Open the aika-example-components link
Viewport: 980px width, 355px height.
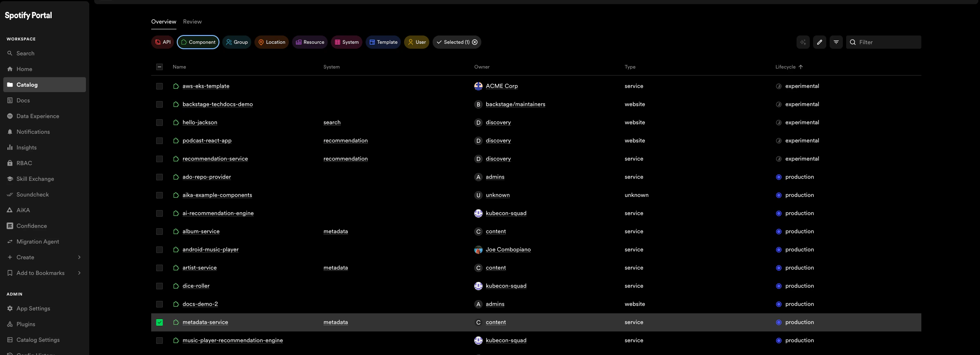click(x=217, y=195)
